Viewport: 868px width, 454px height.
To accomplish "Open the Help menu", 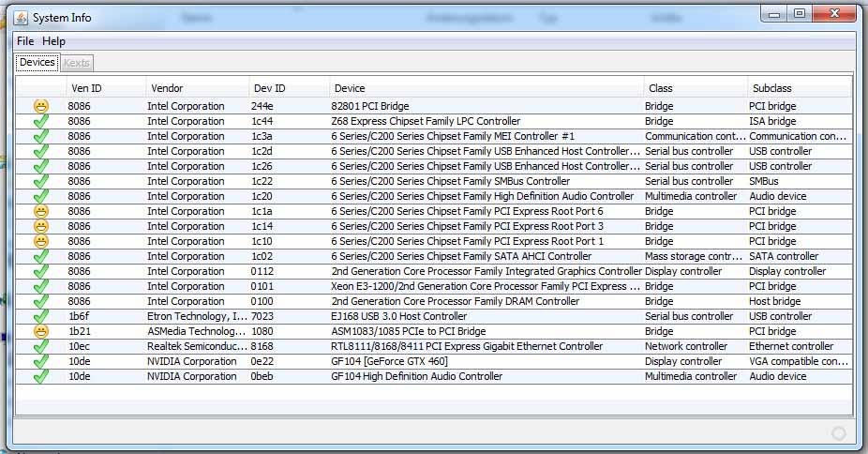I will click(x=53, y=41).
